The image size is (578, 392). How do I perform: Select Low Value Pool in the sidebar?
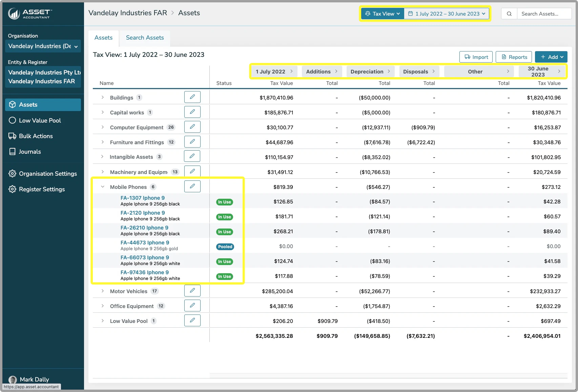(40, 120)
